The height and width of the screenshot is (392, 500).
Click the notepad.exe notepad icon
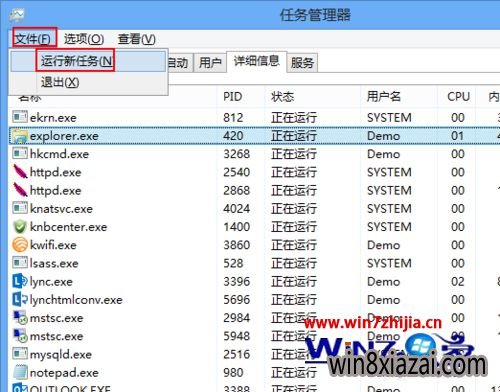(20, 372)
